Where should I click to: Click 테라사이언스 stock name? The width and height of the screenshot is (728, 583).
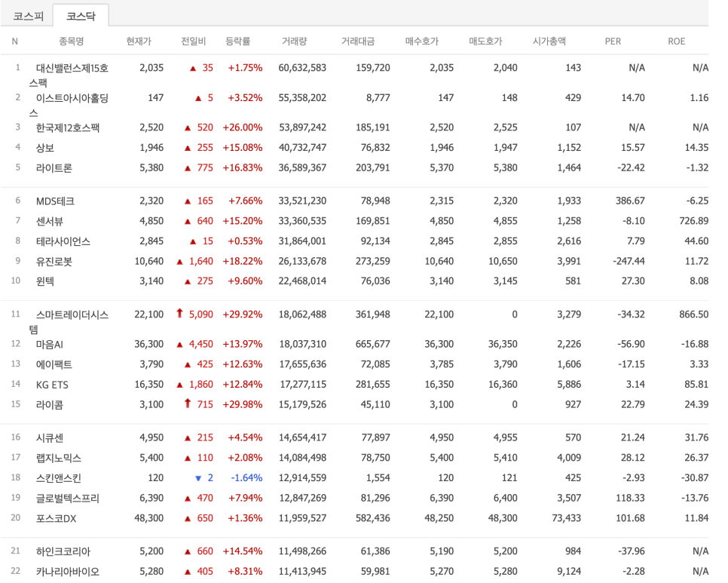pyautogui.click(x=63, y=241)
